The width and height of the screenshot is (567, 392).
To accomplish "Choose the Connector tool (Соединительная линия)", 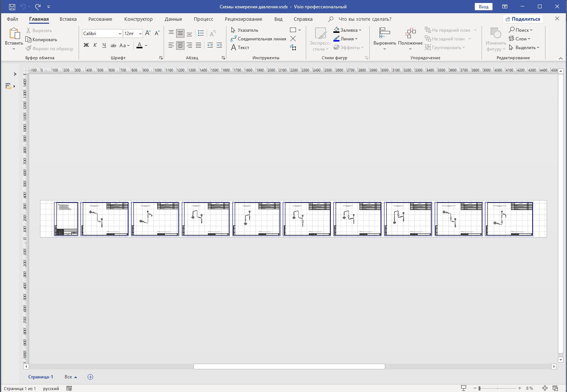I will point(258,39).
